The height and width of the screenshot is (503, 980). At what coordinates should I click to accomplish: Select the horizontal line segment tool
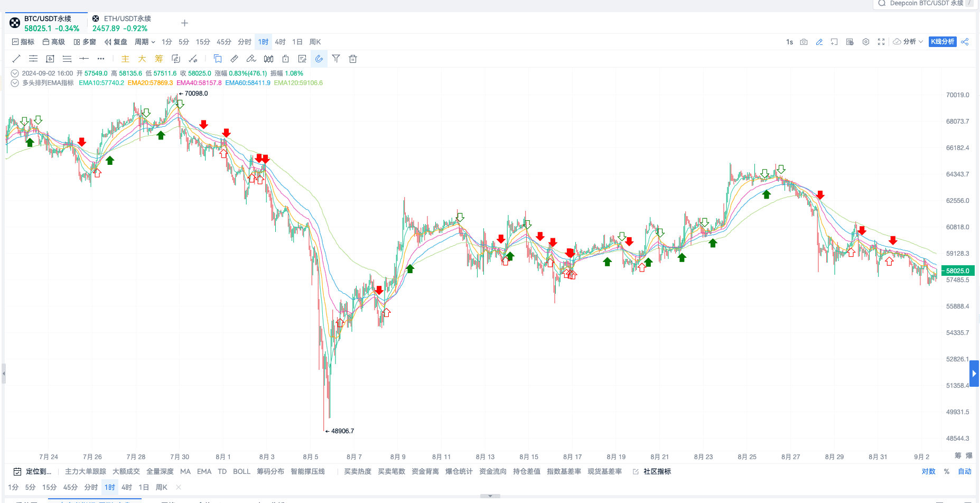click(x=84, y=59)
